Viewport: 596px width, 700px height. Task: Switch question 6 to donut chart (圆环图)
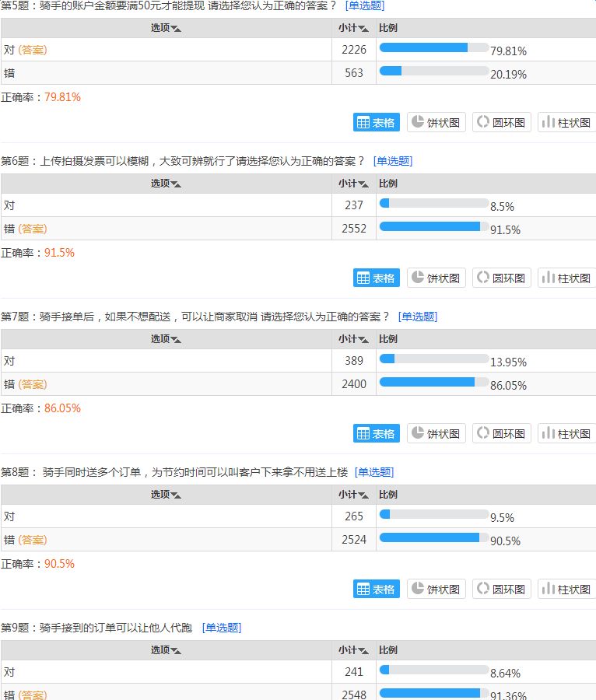(x=501, y=278)
